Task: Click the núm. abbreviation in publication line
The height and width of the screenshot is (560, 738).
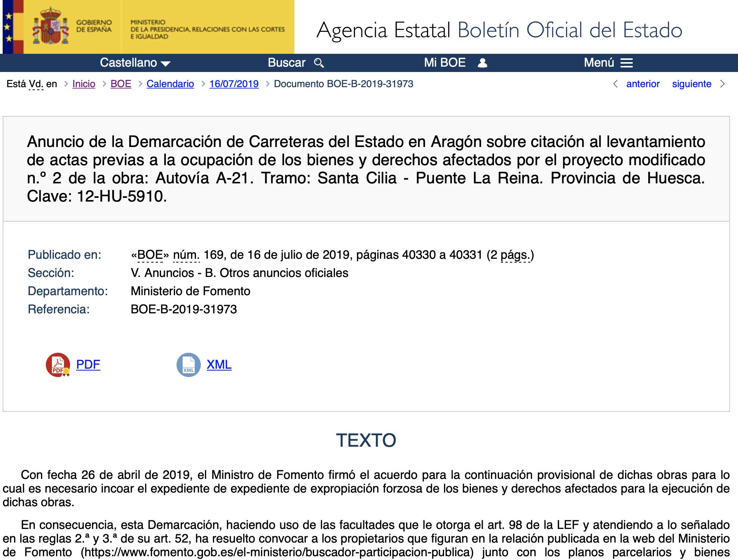Action: [186, 255]
